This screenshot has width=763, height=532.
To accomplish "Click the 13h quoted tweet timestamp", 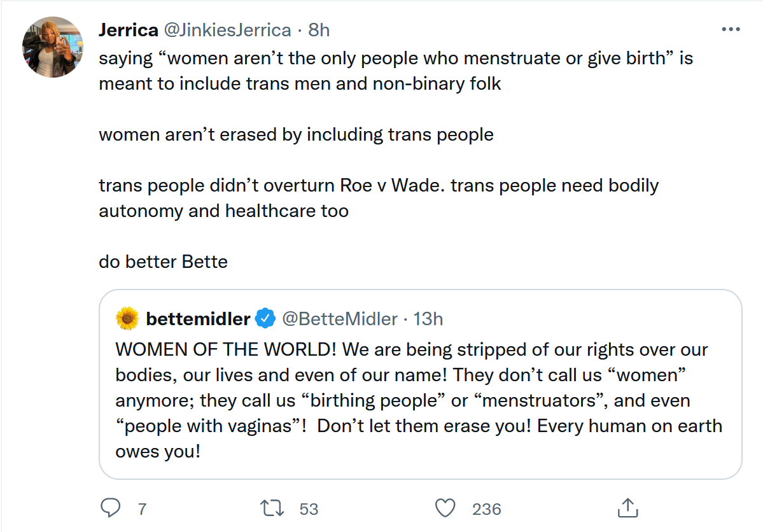I will point(428,319).
